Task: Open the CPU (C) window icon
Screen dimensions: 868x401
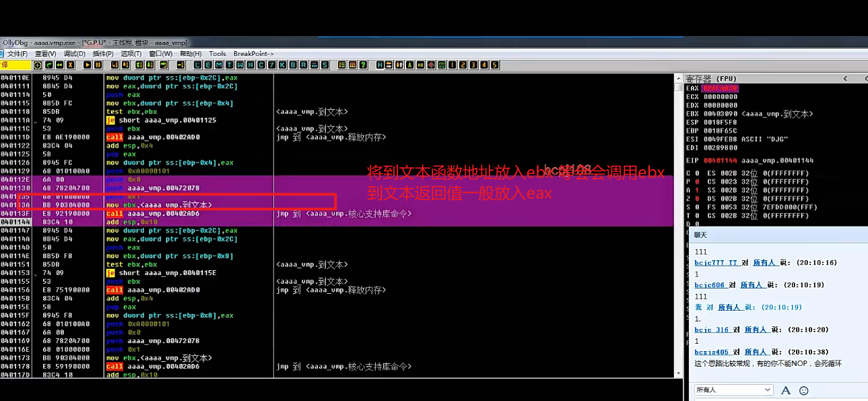Action: pyautogui.click(x=260, y=65)
